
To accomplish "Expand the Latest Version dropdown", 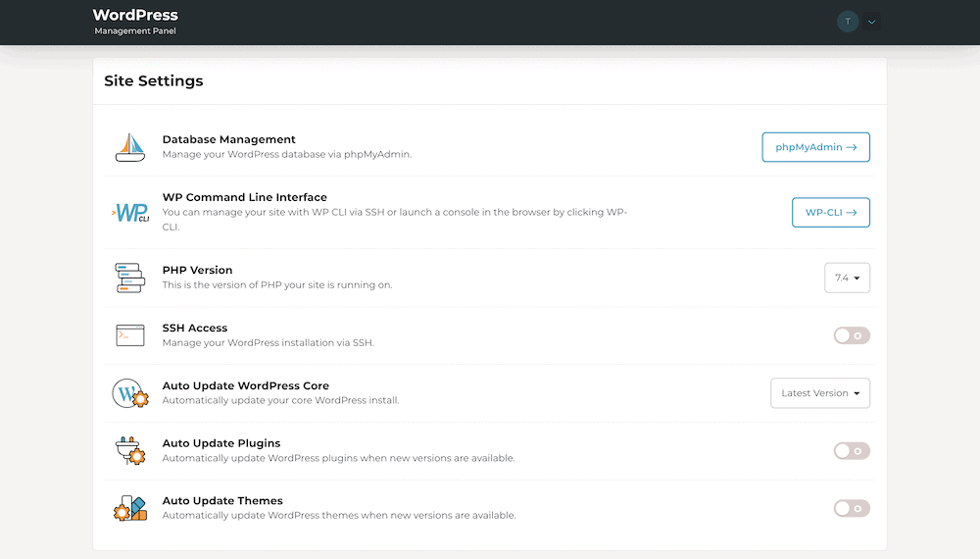I will coord(819,393).
